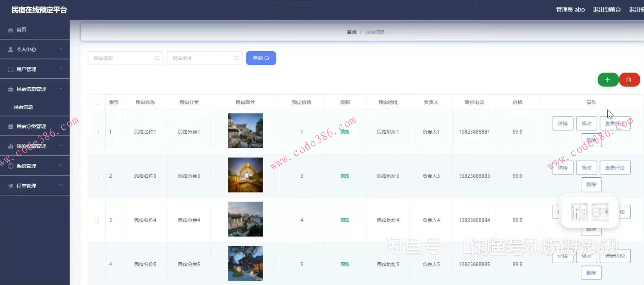Image resolution: width=644 pixels, height=285 pixels.
Task: Click the bar chart icon for 我的收藏管理
Action: point(10,145)
